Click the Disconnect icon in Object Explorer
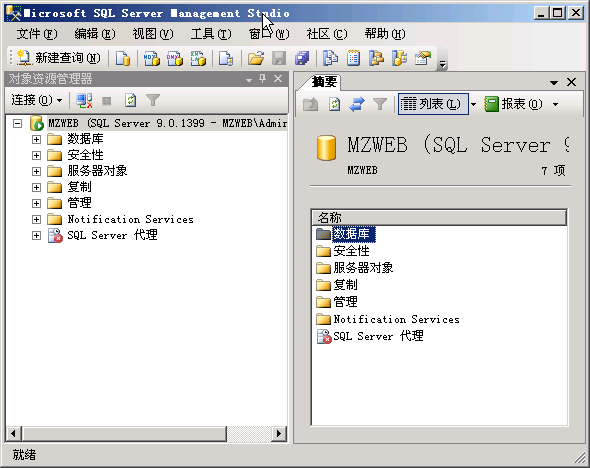This screenshot has width=590, height=468. tap(84, 100)
